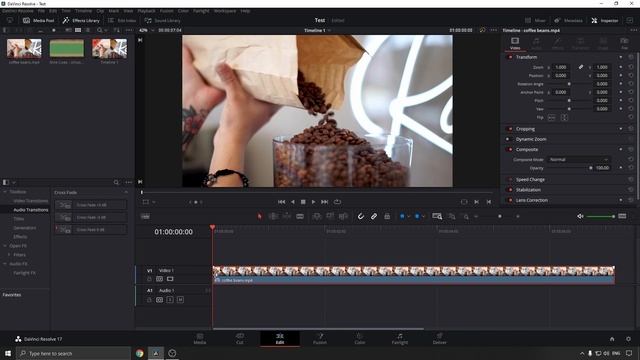Screen dimensions: 640x360
Task: Open the blue flag color dropdown
Action: click(x=409, y=216)
